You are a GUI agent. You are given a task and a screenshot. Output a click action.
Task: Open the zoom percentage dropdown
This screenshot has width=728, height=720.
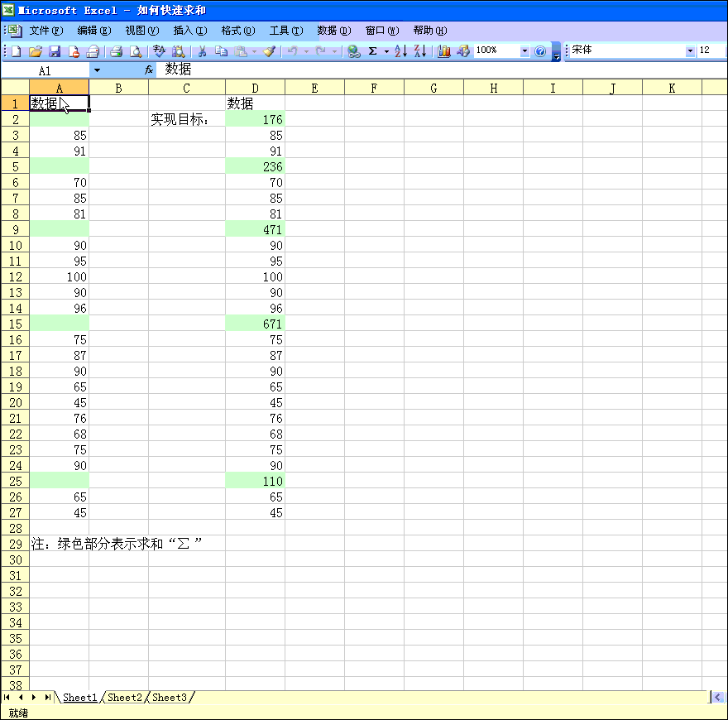(524, 51)
